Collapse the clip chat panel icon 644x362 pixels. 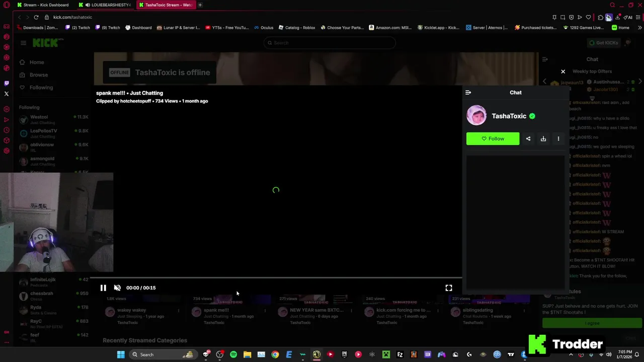click(x=468, y=93)
